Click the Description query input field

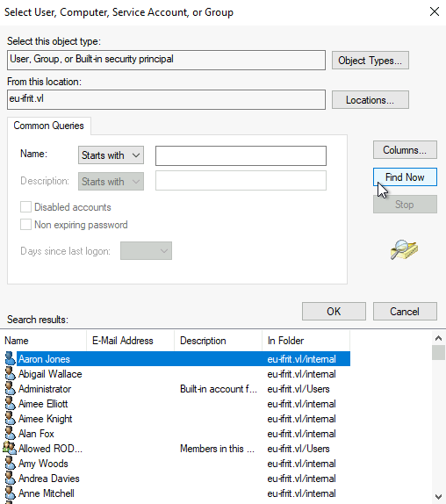[241, 180]
